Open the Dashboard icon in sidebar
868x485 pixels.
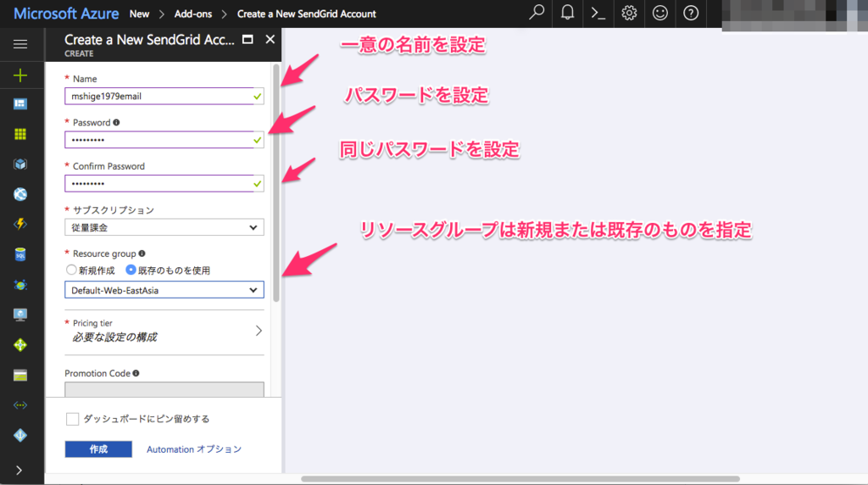20,104
